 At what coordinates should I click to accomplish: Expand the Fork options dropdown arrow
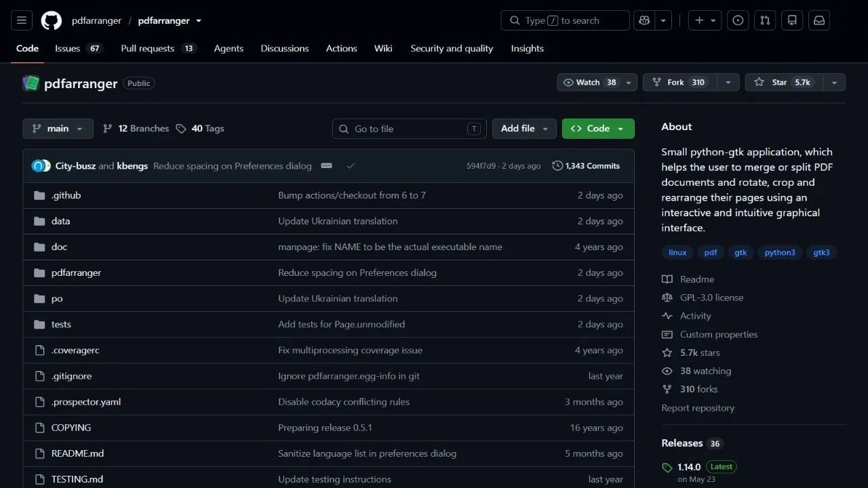point(728,83)
